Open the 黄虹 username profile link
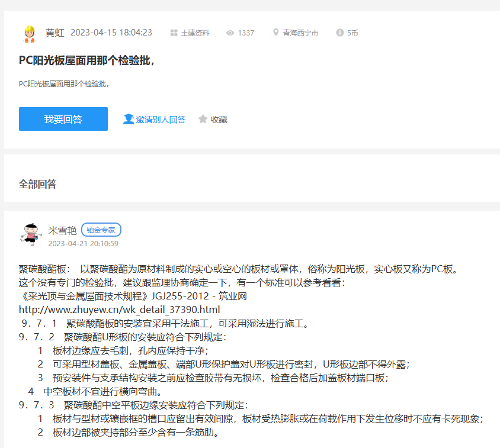Screen dimensions: 500x448 pyautogui.click(x=55, y=33)
